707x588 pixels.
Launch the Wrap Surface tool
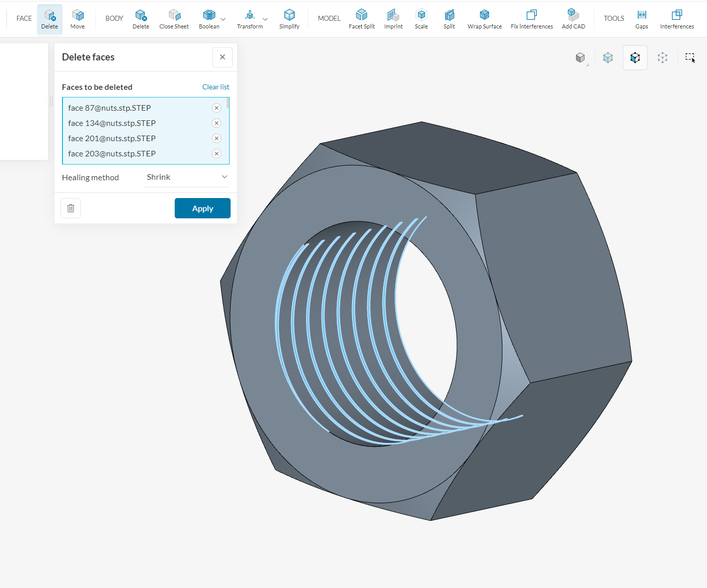(484, 19)
